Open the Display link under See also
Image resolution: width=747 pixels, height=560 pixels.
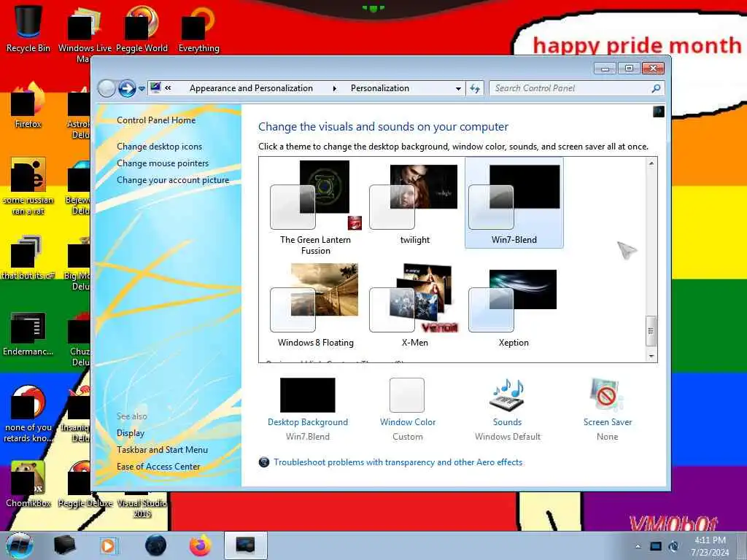(x=131, y=433)
